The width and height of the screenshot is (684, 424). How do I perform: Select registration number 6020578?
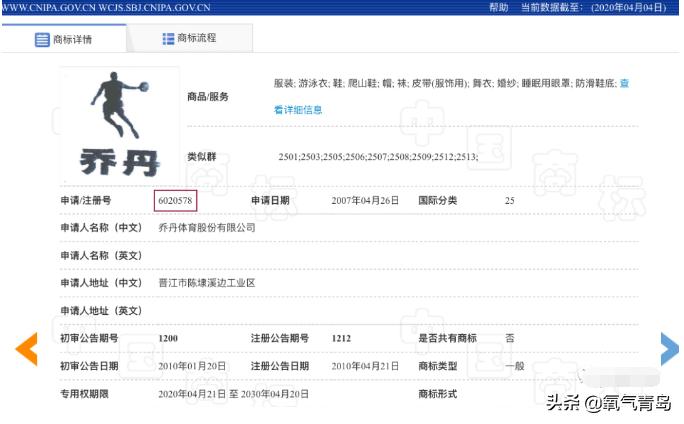(x=175, y=201)
